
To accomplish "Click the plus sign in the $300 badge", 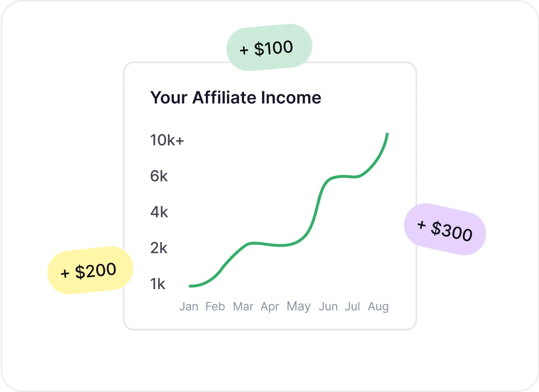I will [x=422, y=225].
